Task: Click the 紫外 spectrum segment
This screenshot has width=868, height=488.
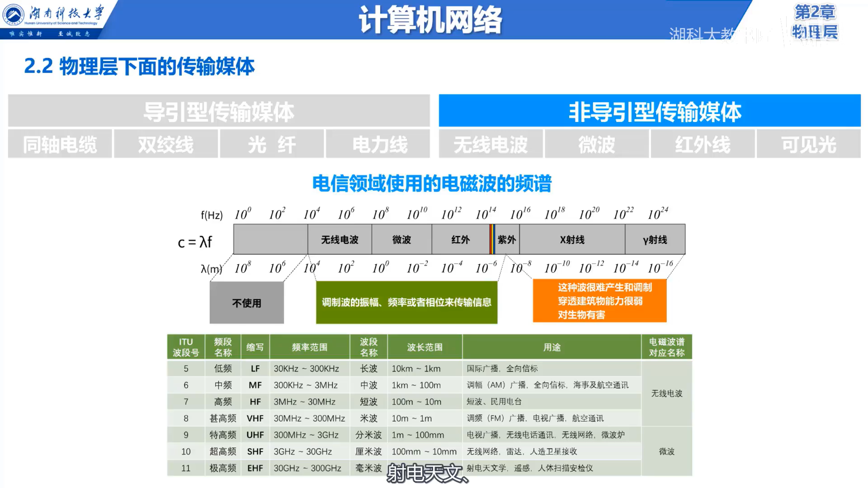Action: (x=507, y=239)
